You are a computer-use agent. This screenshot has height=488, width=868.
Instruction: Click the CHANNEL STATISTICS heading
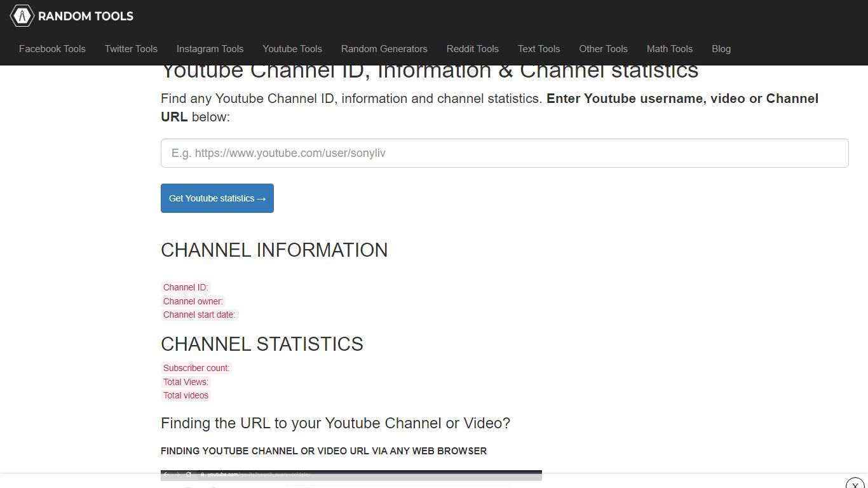[x=262, y=344]
